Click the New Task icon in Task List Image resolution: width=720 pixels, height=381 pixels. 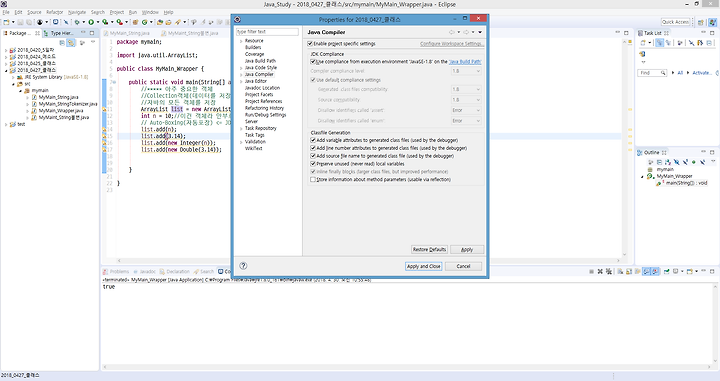pos(643,43)
